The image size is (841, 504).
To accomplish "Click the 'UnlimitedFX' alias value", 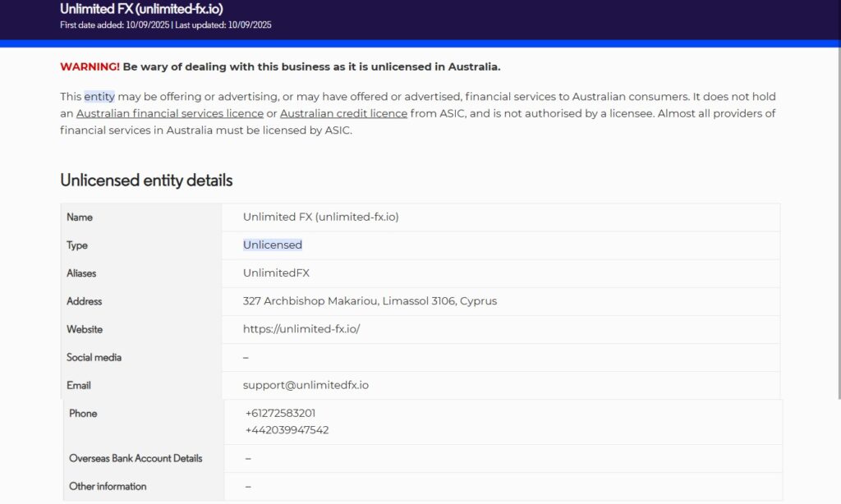I will (x=276, y=273).
